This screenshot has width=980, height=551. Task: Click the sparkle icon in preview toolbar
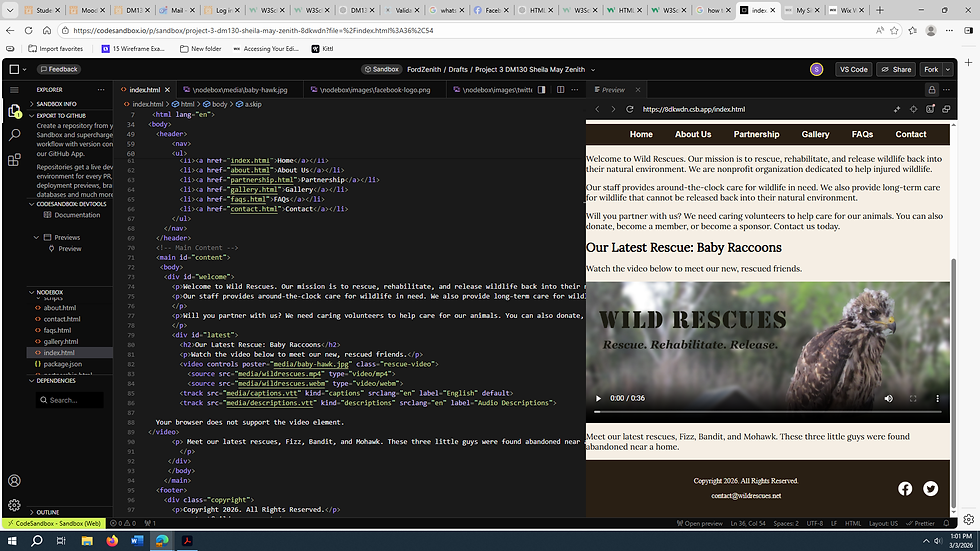(x=897, y=109)
